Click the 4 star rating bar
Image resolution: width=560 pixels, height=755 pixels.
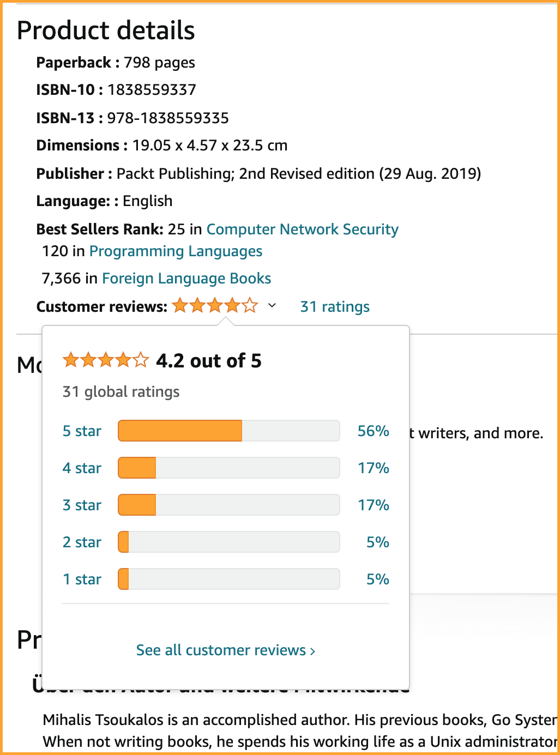pyautogui.click(x=229, y=468)
